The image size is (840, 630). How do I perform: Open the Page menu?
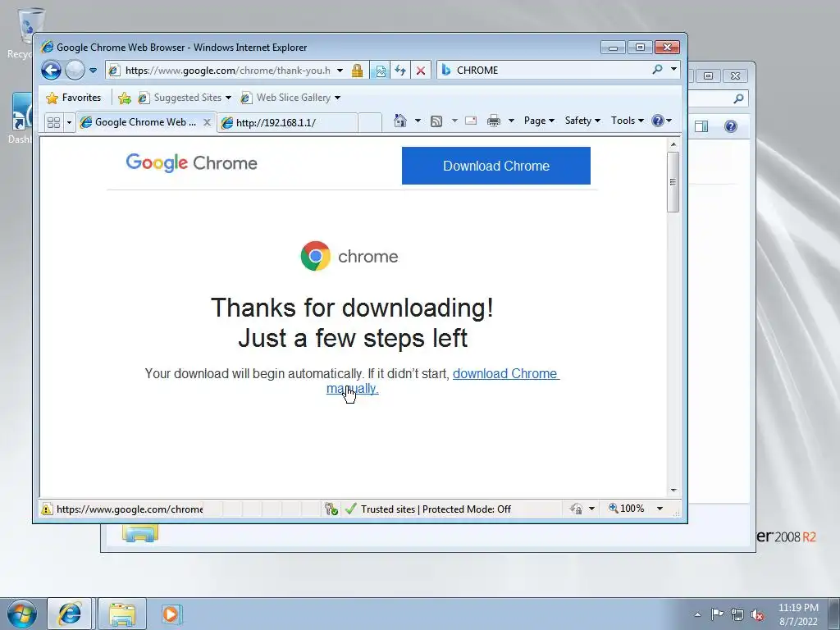coord(539,121)
